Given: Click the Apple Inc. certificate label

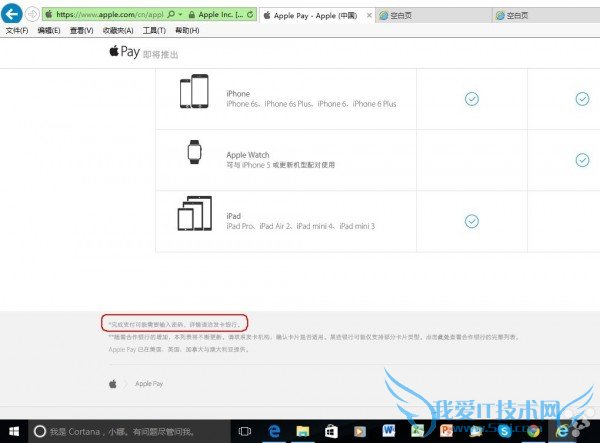Looking at the screenshot, I should click(x=220, y=15).
